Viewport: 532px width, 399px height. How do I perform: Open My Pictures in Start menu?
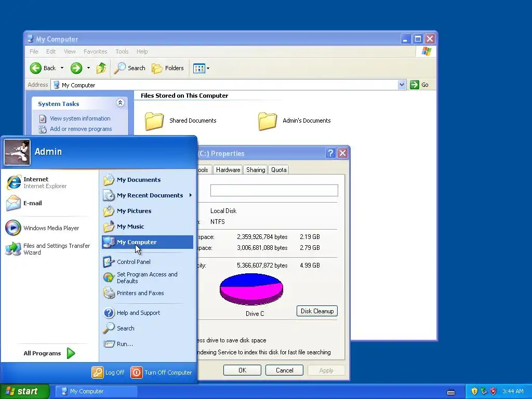[x=148, y=211]
